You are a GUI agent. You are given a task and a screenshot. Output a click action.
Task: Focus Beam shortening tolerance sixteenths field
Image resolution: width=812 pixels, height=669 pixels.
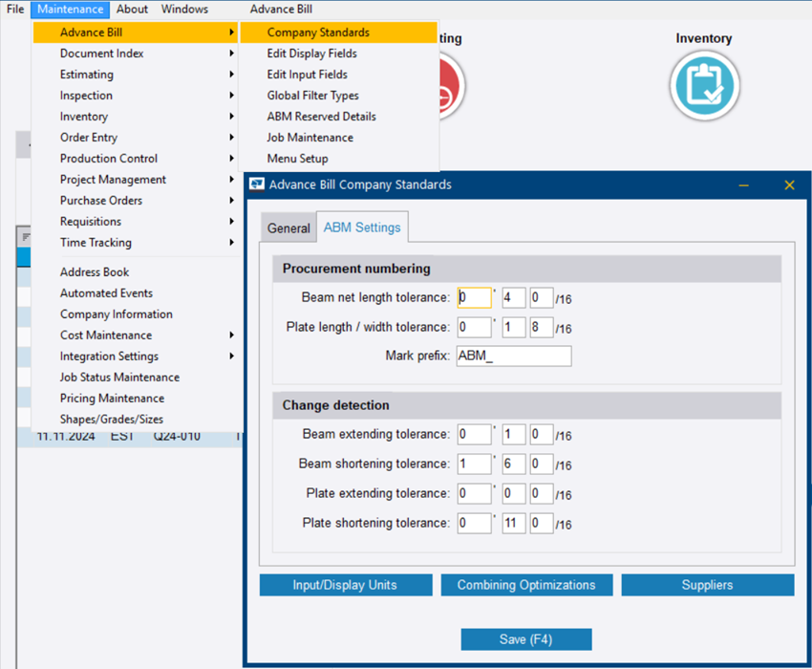point(542,464)
